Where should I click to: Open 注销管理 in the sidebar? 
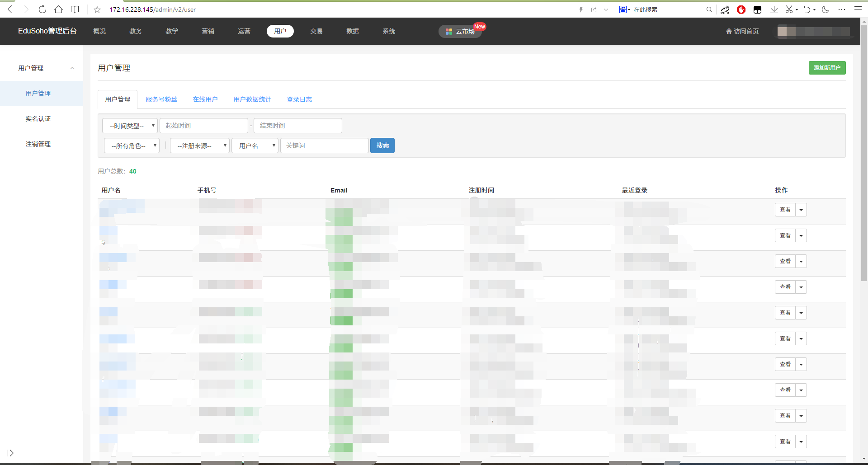42,144
